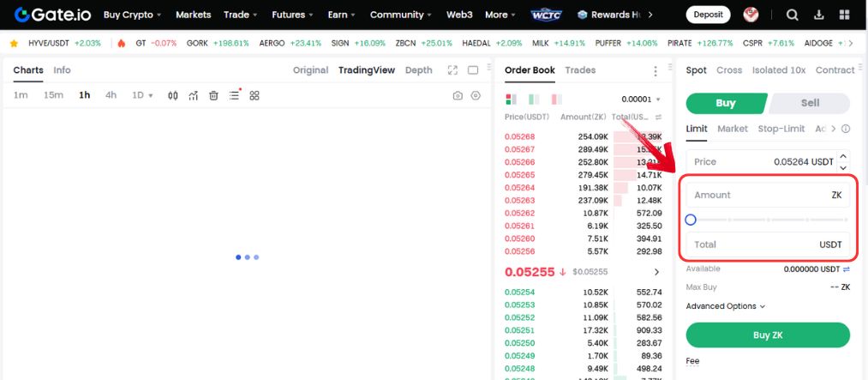Select the 1h timeframe
Screen dimensions: 868x380
84,95
